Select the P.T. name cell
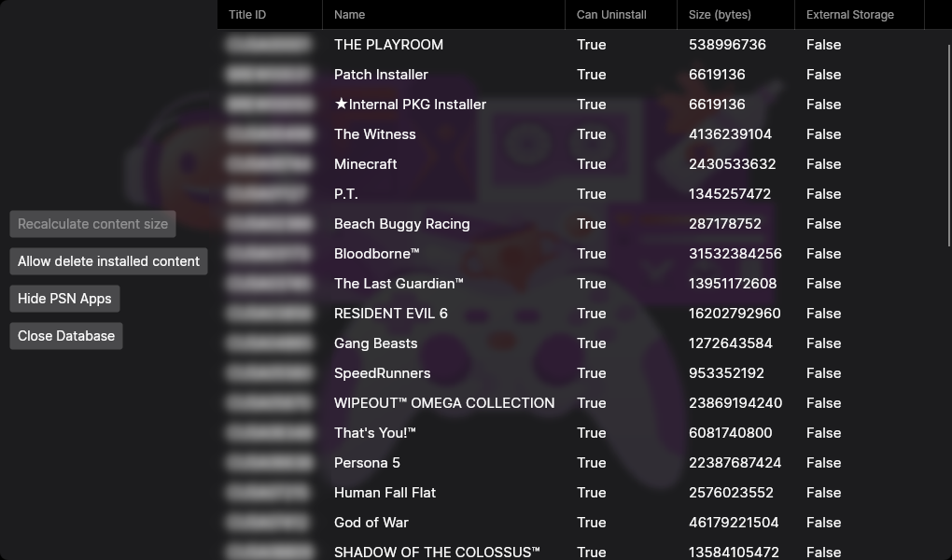The width and height of the screenshot is (952, 560). click(346, 194)
